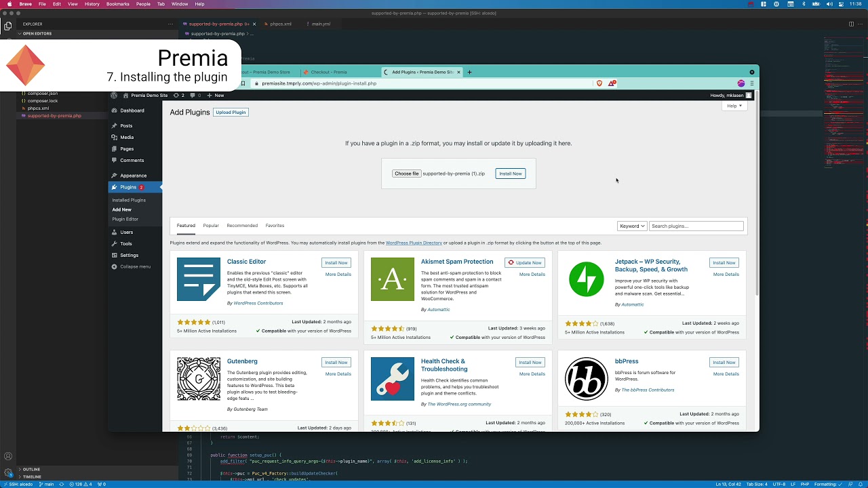Click the Explorer panel more actions ellipsis
868x488 pixels.
point(171,24)
